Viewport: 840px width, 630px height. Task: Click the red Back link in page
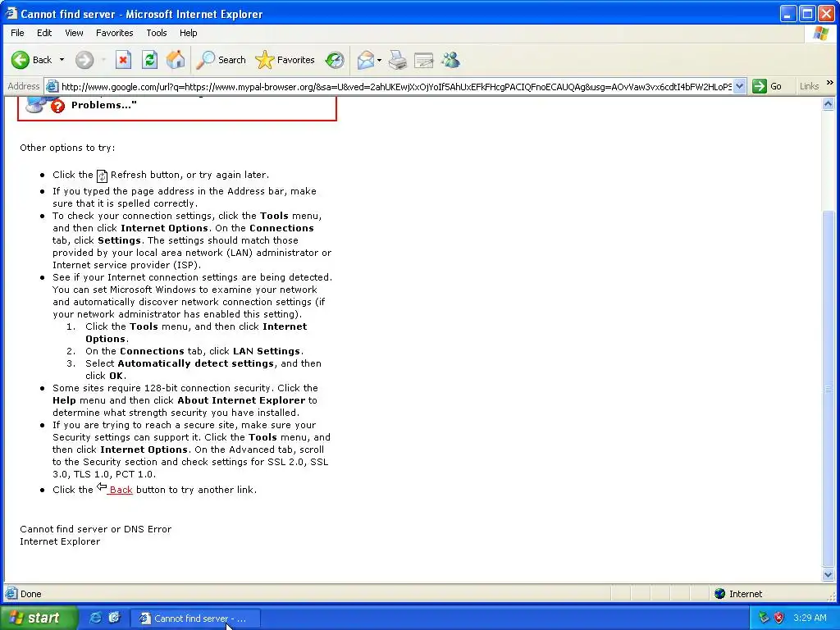(x=120, y=490)
